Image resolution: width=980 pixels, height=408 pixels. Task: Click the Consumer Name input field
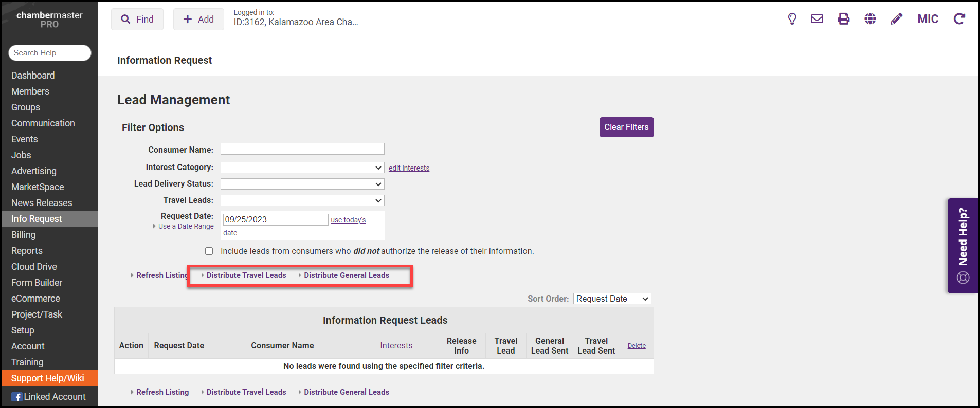pyautogui.click(x=302, y=149)
